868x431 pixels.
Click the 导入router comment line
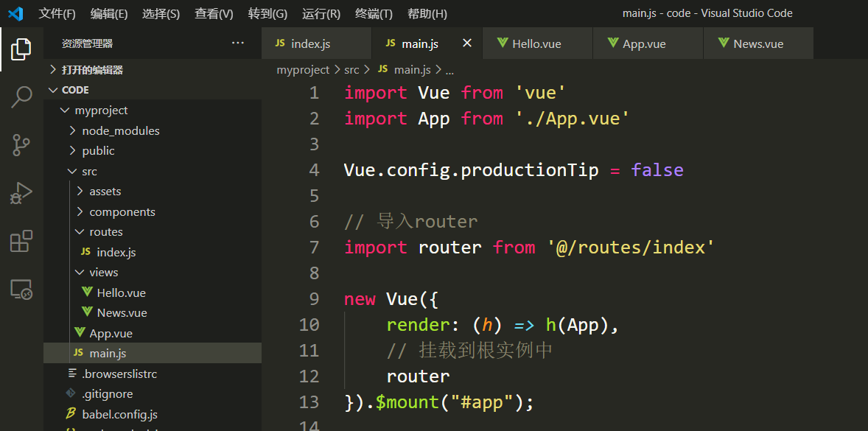(x=410, y=221)
